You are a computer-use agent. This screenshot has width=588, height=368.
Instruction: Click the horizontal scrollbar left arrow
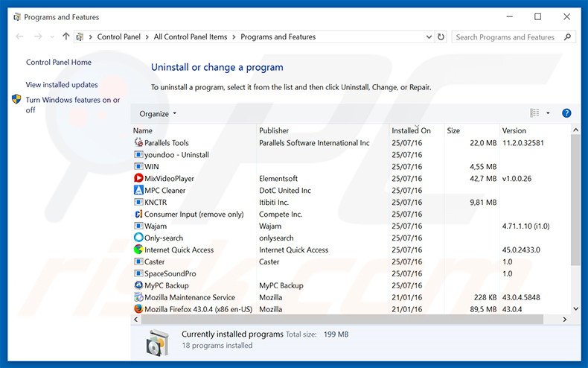(x=135, y=319)
